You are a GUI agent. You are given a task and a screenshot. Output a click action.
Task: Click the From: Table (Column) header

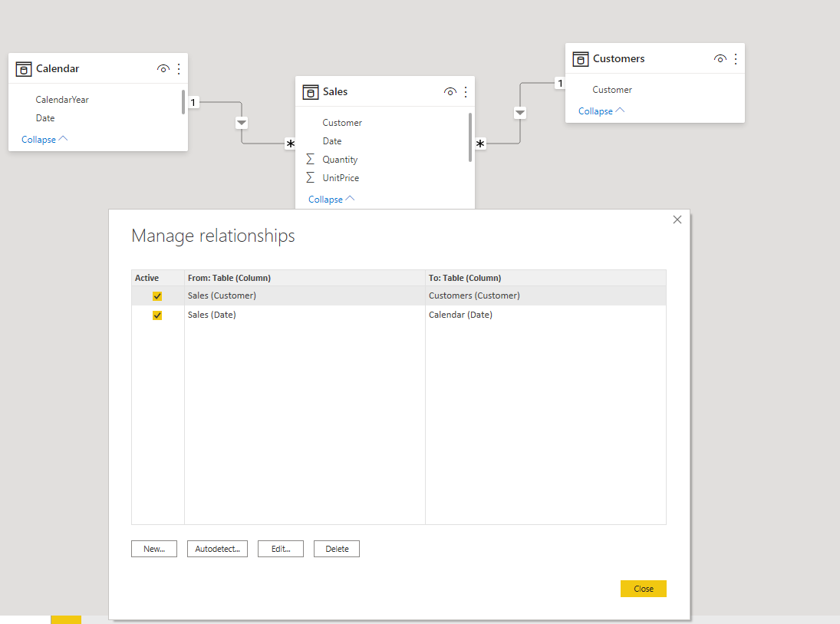[305, 278]
